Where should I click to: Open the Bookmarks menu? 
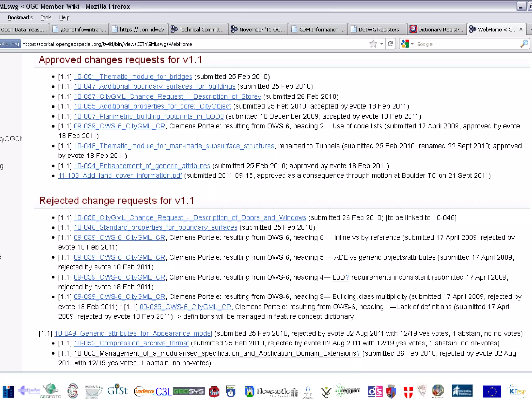pos(20,17)
